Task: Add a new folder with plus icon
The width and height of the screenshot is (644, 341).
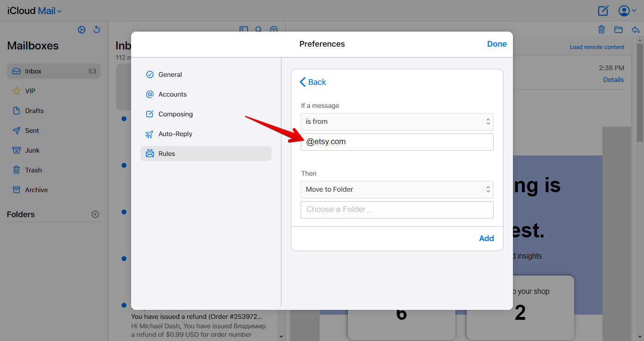Action: (95, 214)
